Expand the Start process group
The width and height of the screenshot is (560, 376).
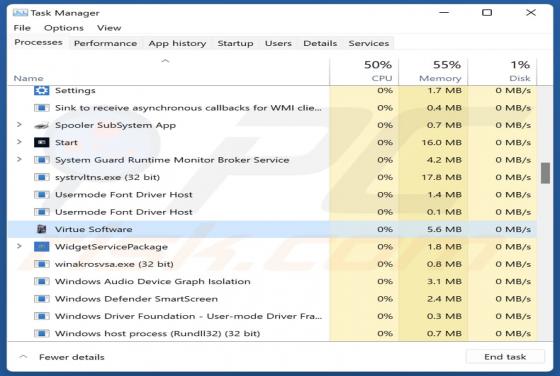[x=19, y=142]
